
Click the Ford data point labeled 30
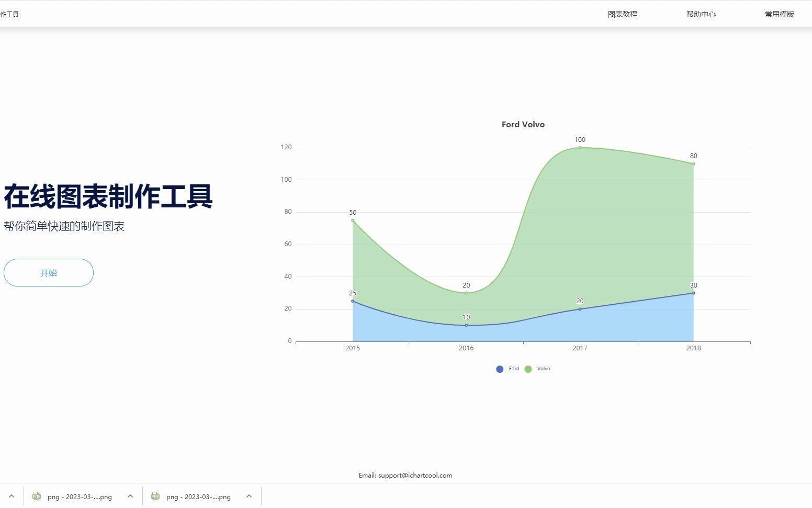tap(694, 293)
